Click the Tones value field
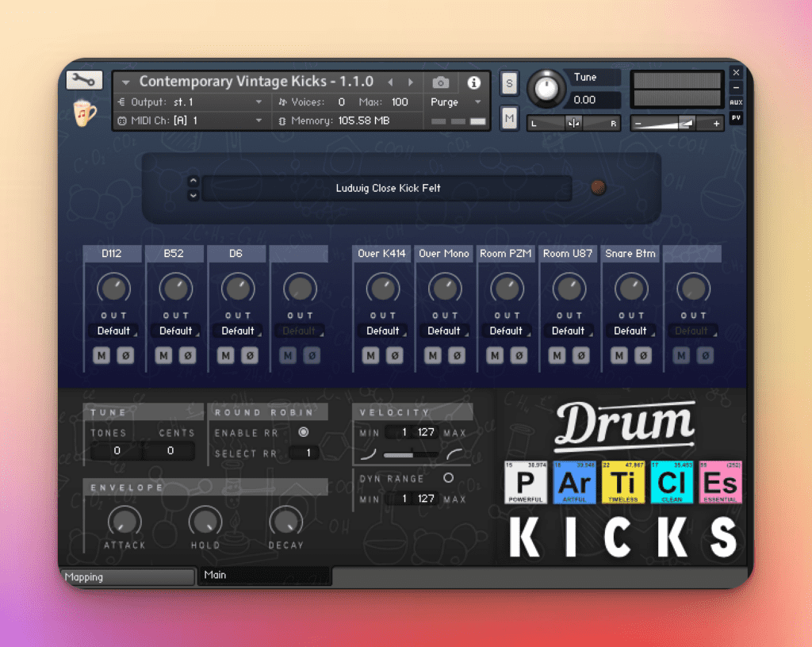Viewport: 812px width, 647px height. pyautogui.click(x=117, y=451)
